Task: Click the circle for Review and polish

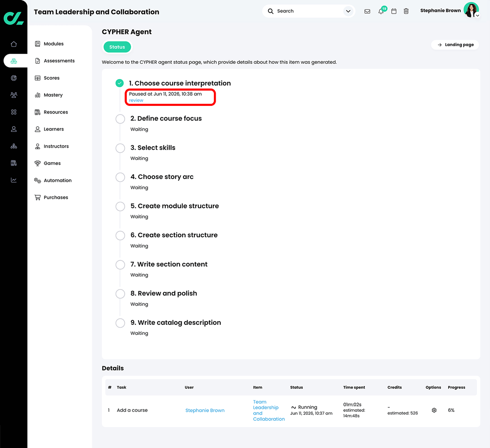Action: tap(120, 294)
